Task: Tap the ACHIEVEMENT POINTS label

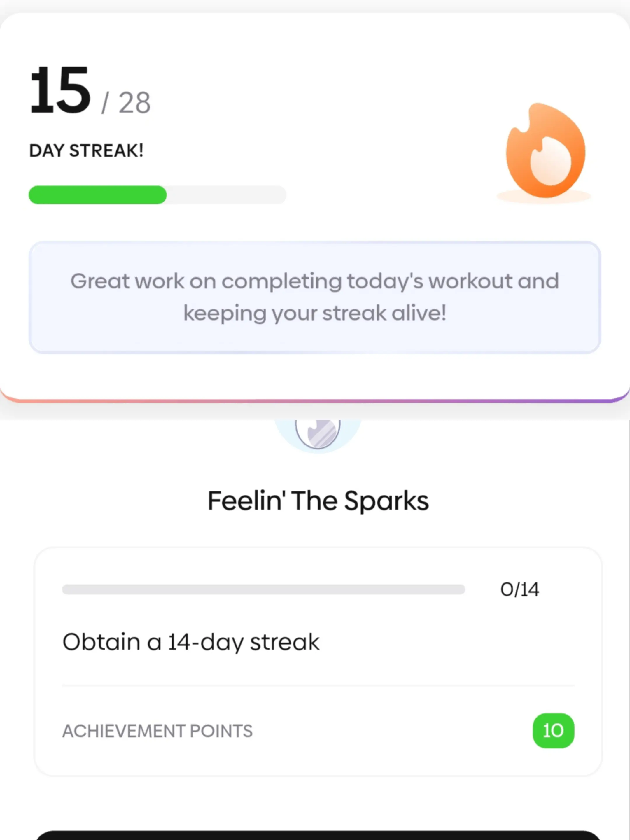Action: 157,731
